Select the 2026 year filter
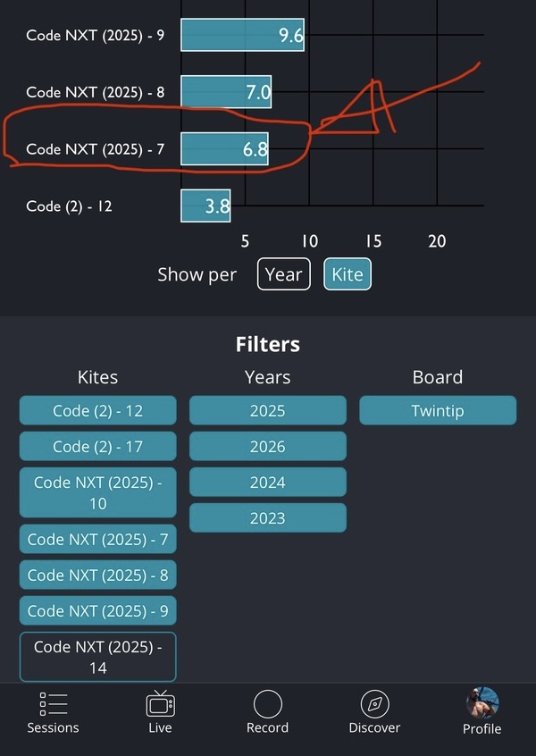This screenshot has width=536, height=756. coord(267,447)
